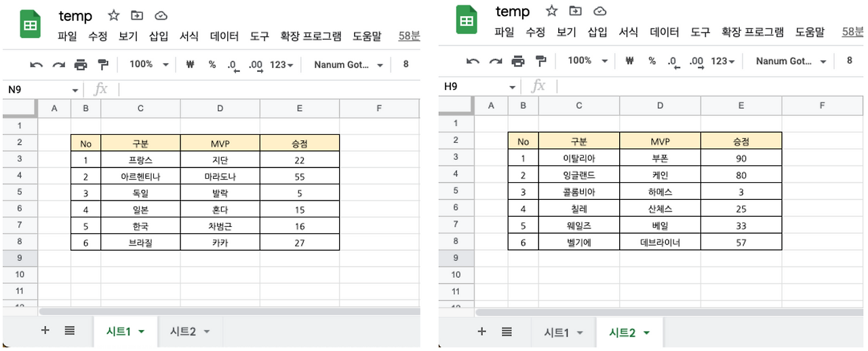
Task: Select paint format tool in left window
Action: (x=103, y=65)
